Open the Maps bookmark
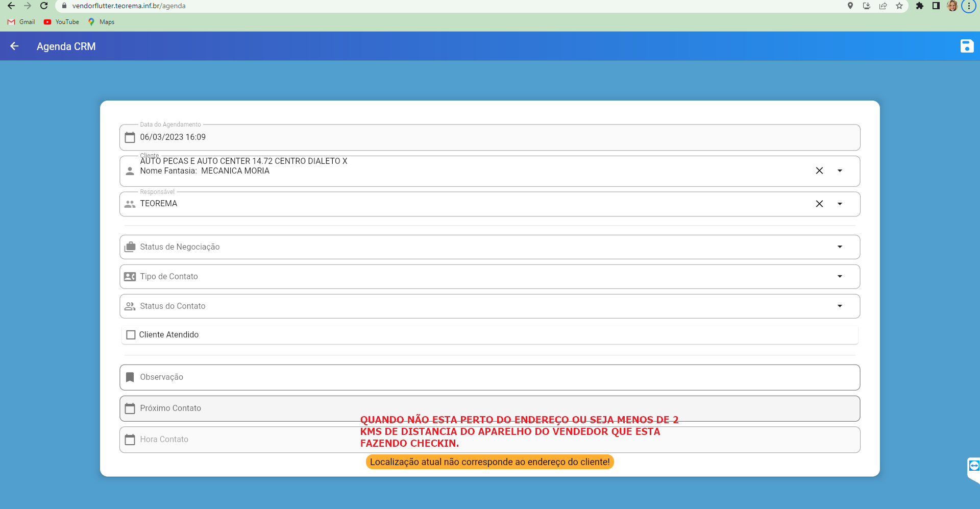 pyautogui.click(x=101, y=22)
